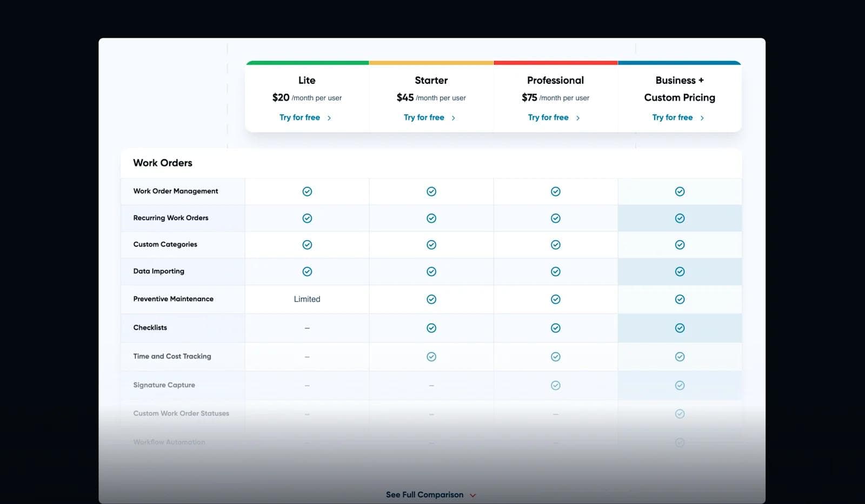This screenshot has width=865, height=504.
Task: Open the Try for free link under Business+
Action: tap(673, 117)
